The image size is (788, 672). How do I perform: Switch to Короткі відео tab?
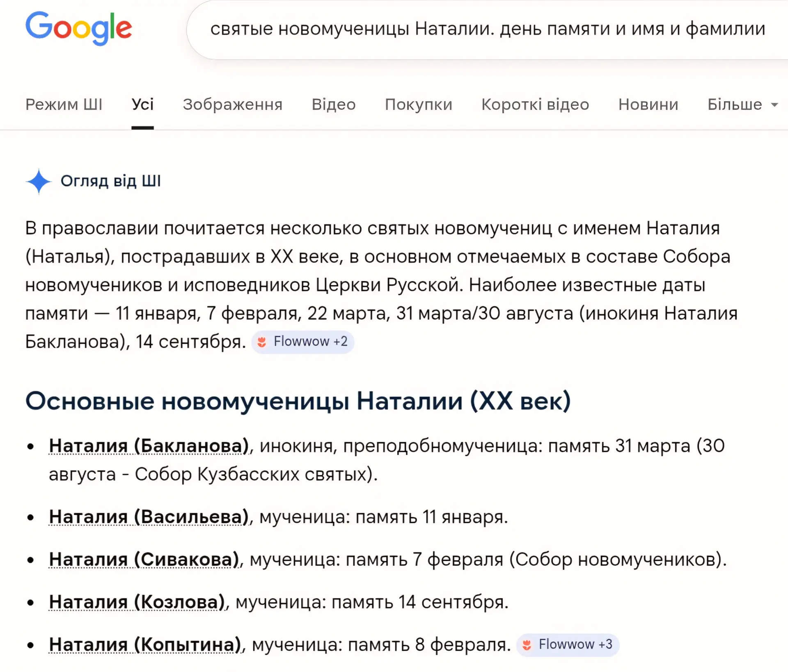(x=535, y=105)
